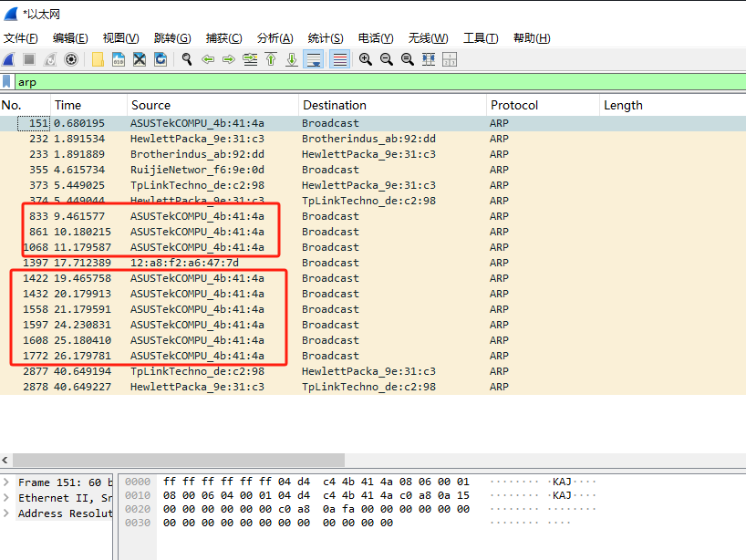This screenshot has width=746, height=560.
Task: Restart the current capture icon
Action: (x=50, y=59)
